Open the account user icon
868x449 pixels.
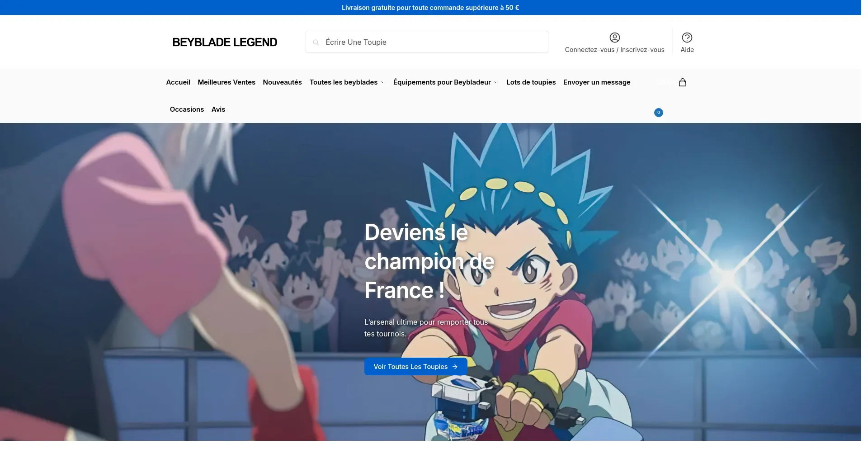(x=614, y=38)
